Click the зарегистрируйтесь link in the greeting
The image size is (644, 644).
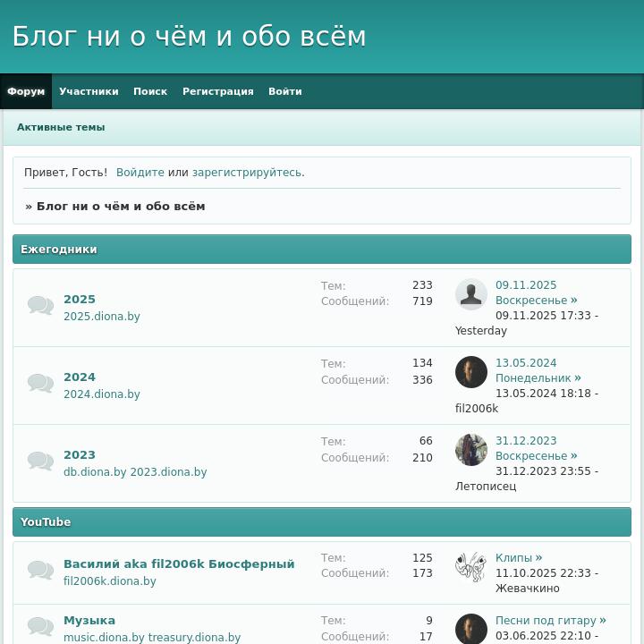pos(246,173)
